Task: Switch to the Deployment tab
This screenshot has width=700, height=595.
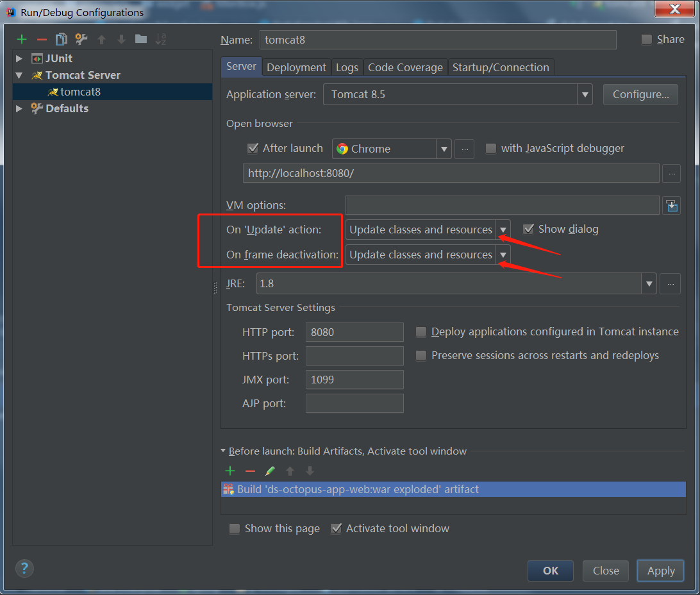Action: (296, 67)
